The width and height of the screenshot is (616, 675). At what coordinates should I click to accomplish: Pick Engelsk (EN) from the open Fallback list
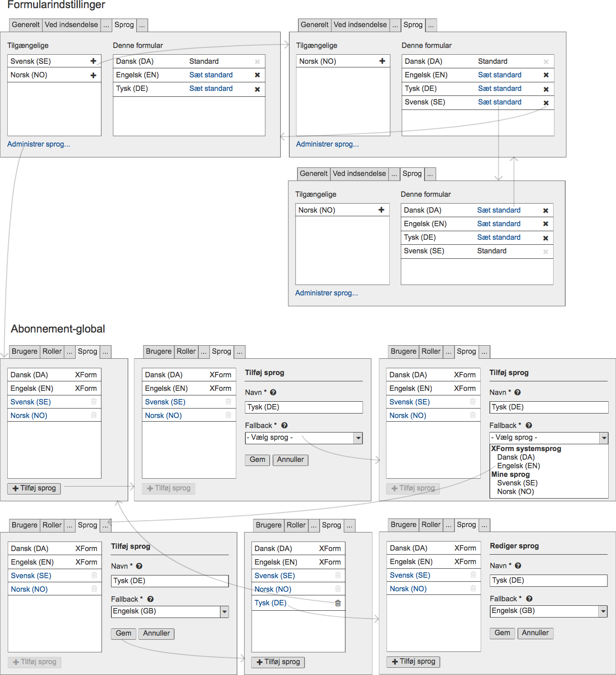click(x=518, y=466)
